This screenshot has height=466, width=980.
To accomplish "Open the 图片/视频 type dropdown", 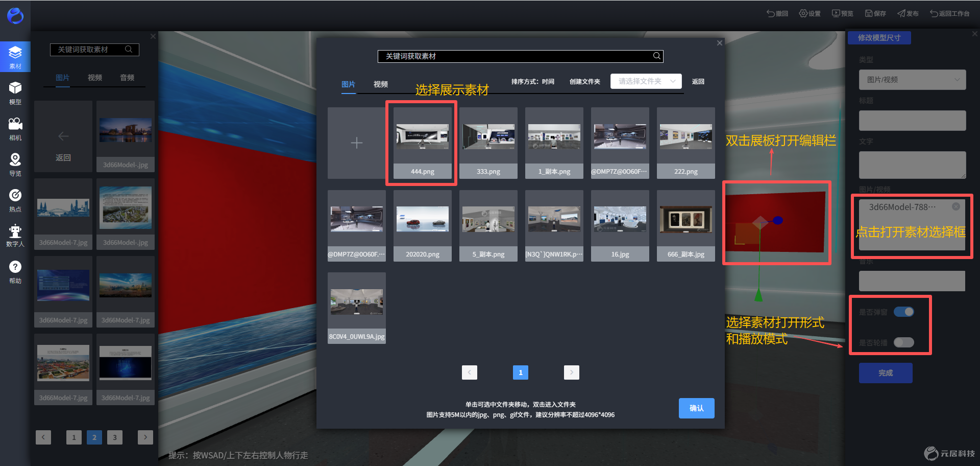I will point(913,80).
